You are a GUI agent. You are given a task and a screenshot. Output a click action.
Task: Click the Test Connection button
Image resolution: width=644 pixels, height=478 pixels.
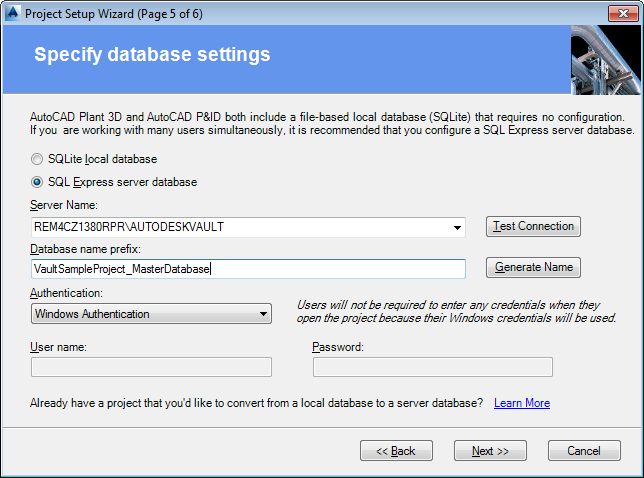[x=533, y=226]
